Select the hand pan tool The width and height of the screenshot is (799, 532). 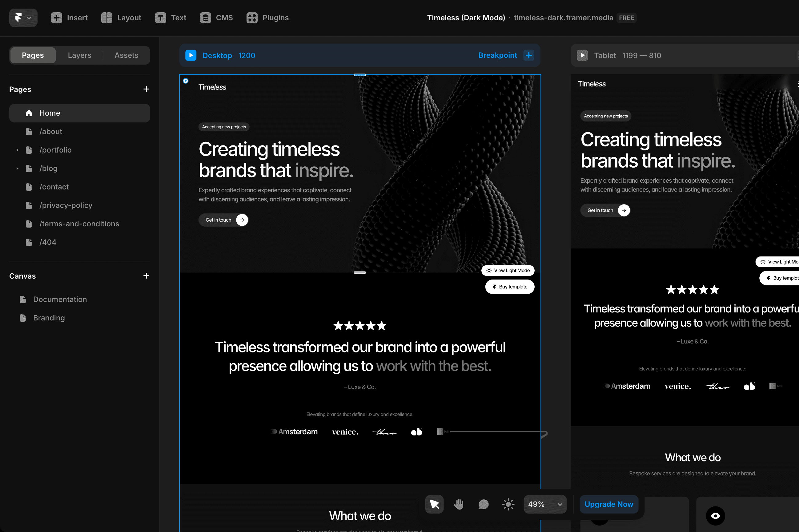tap(459, 504)
